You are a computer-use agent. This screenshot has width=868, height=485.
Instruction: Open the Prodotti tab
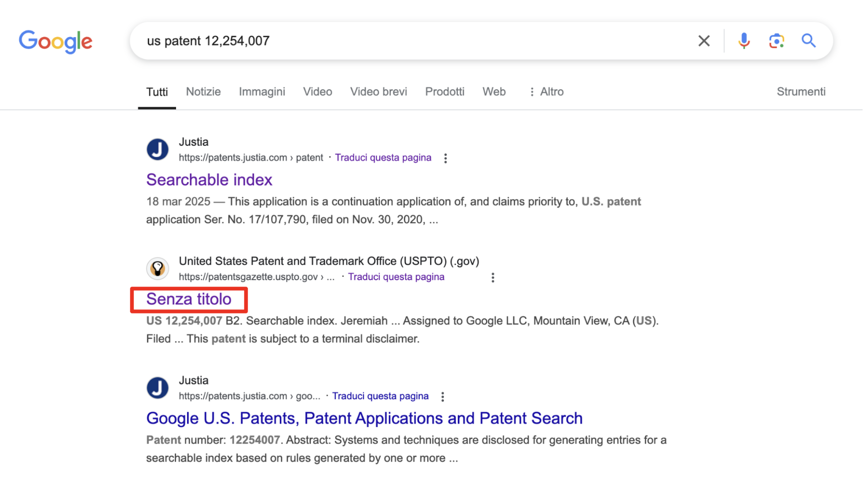pos(444,91)
